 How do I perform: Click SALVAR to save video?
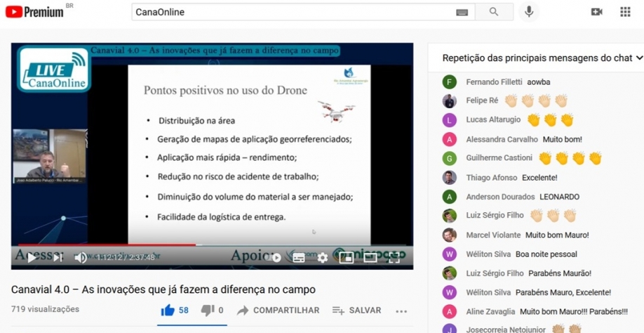click(356, 310)
